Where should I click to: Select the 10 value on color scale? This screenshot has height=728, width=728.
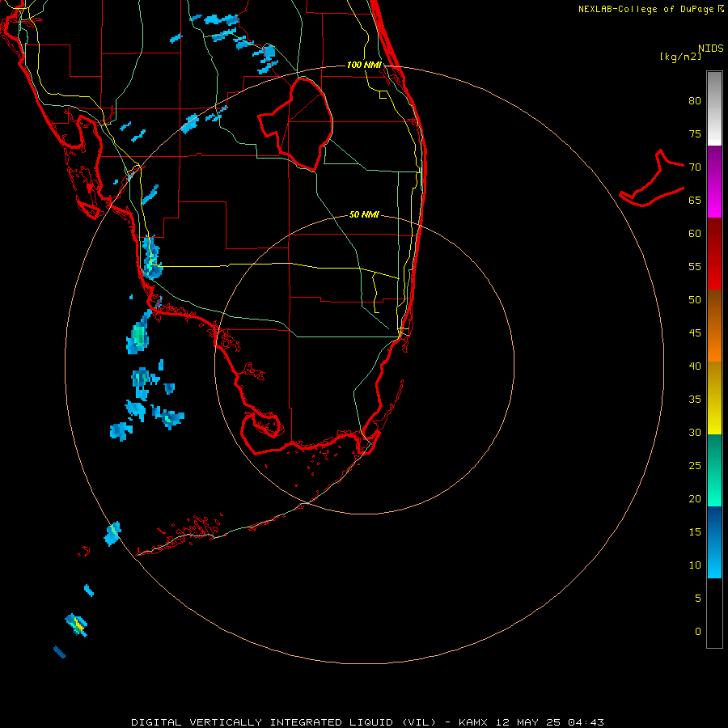point(695,565)
